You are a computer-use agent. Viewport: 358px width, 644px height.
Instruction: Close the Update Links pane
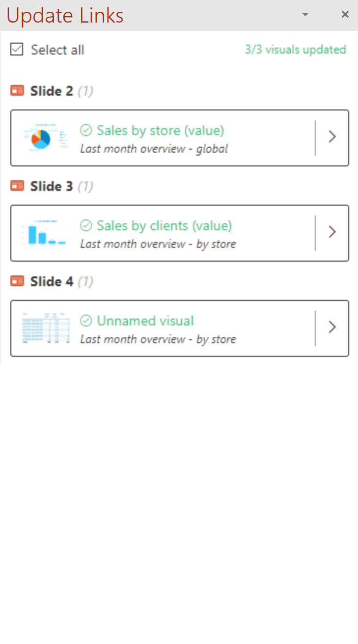[x=345, y=15]
